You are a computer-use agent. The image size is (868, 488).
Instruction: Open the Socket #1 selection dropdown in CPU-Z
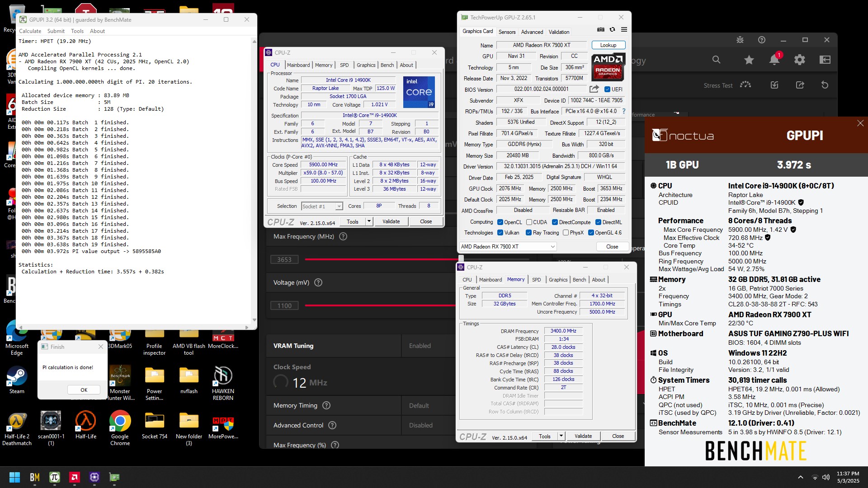click(x=322, y=206)
